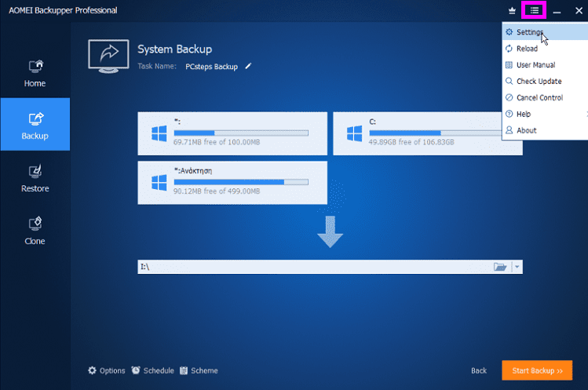Click usage bar of *: 100.00MB partition
588x390 pixels.
(x=241, y=133)
